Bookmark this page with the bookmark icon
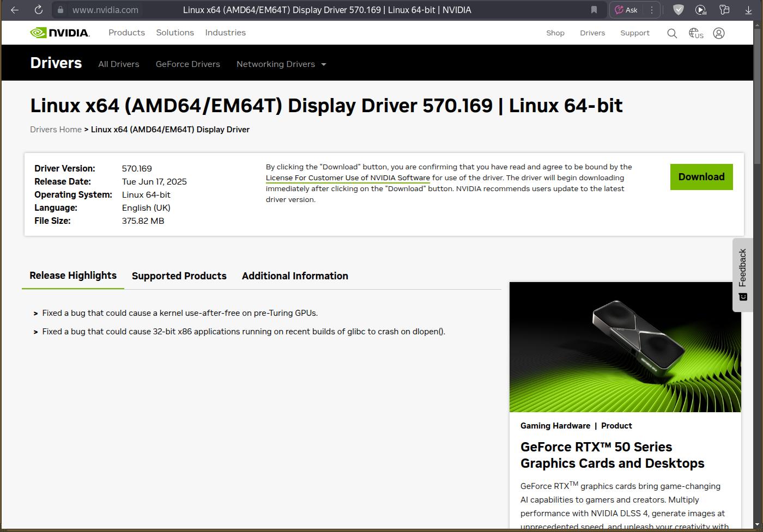This screenshot has height=532, width=763. tap(594, 10)
